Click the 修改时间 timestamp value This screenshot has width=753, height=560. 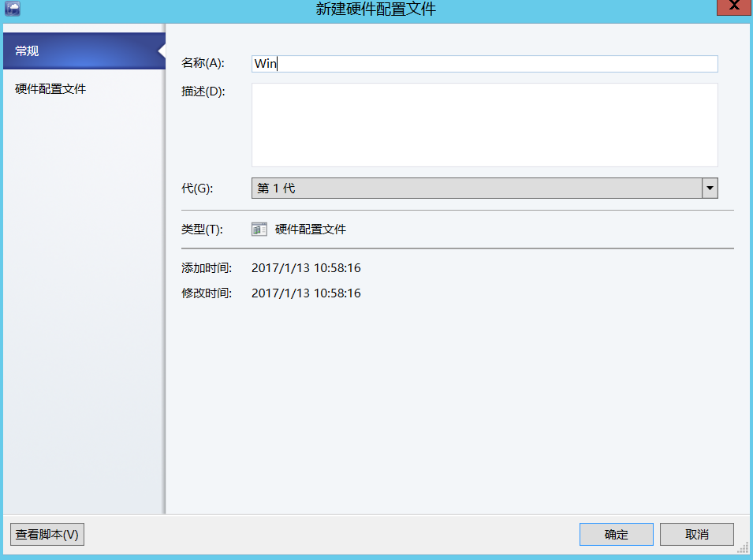pos(306,293)
